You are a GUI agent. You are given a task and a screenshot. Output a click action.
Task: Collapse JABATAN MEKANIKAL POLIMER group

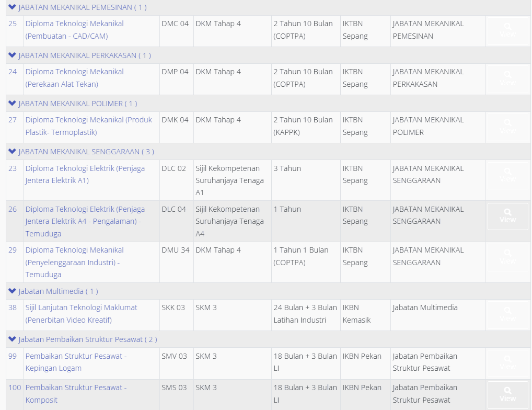pos(12,104)
